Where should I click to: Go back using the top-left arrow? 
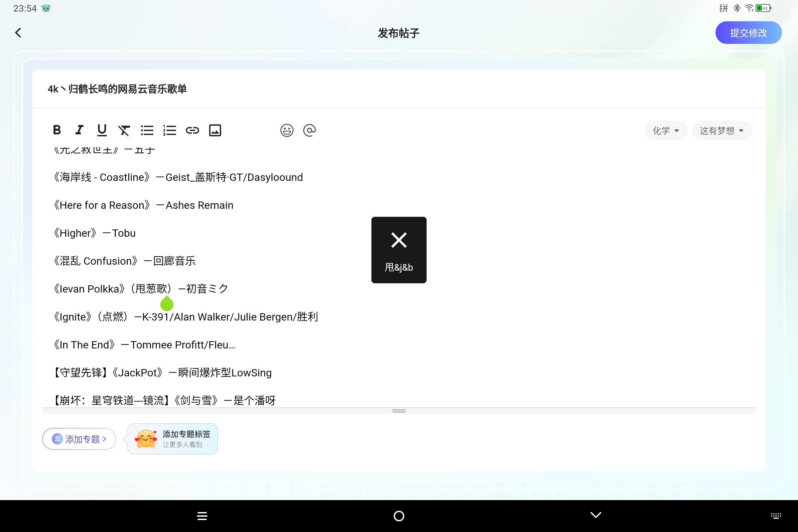[18, 33]
